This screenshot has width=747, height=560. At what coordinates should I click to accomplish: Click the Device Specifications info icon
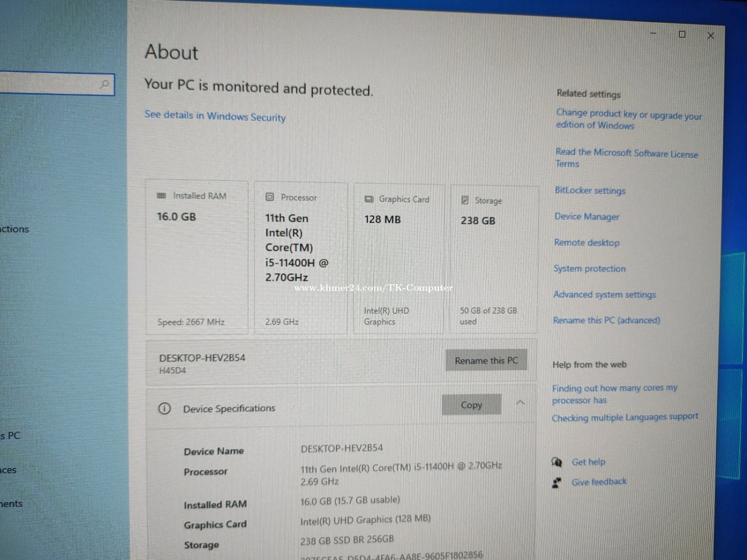click(x=164, y=409)
